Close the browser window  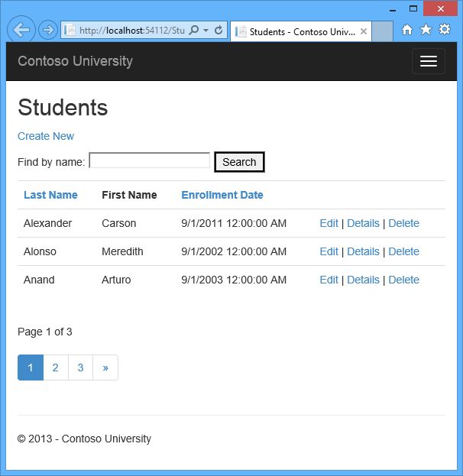pos(441,8)
